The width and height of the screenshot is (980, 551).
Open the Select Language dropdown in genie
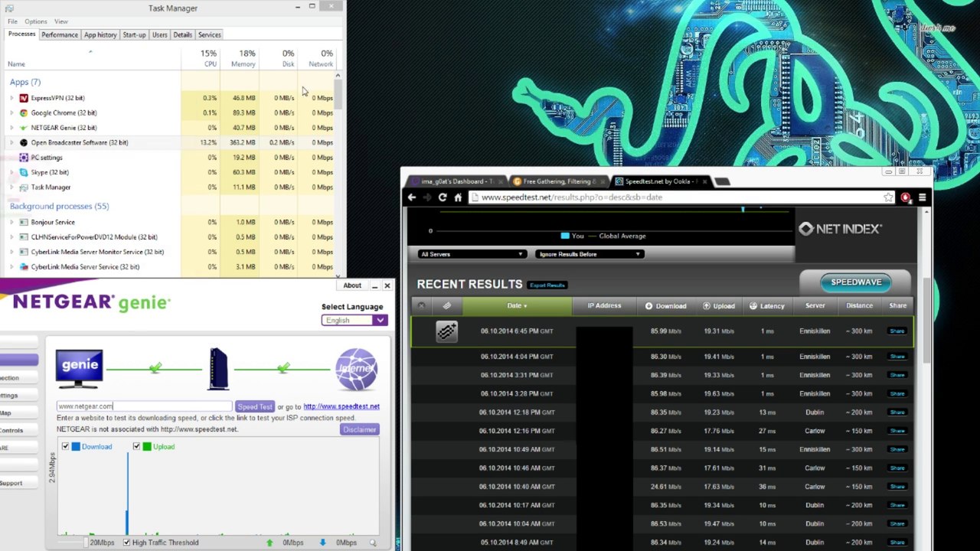coord(354,321)
